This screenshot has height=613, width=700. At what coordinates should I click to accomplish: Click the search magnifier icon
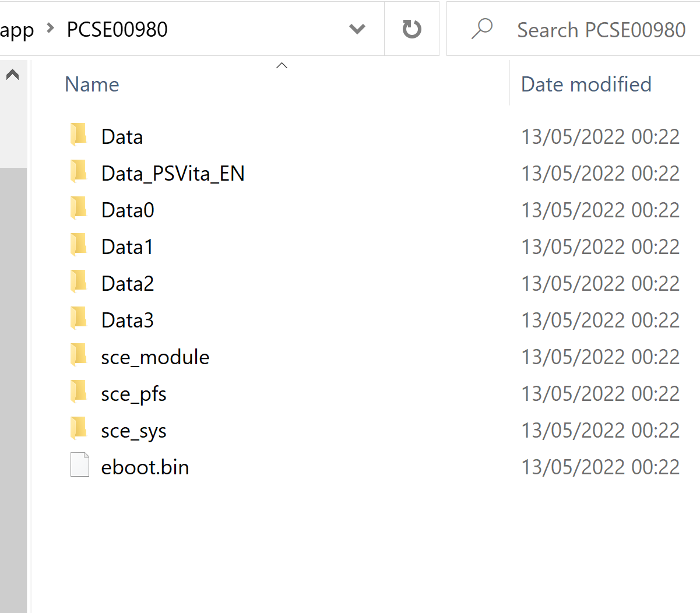pos(481,29)
